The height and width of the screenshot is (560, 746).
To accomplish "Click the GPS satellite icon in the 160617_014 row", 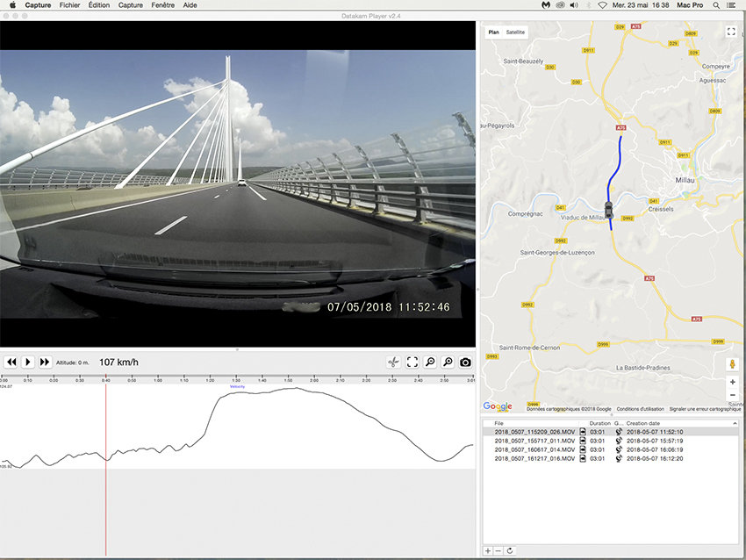I will (x=619, y=449).
